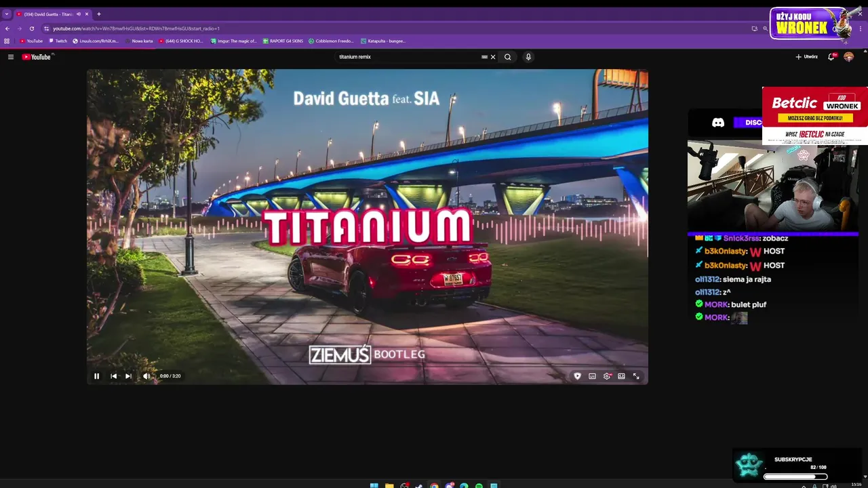Open the Lnuuls.com bookmark
This screenshot has width=868, height=488.
tap(96, 41)
